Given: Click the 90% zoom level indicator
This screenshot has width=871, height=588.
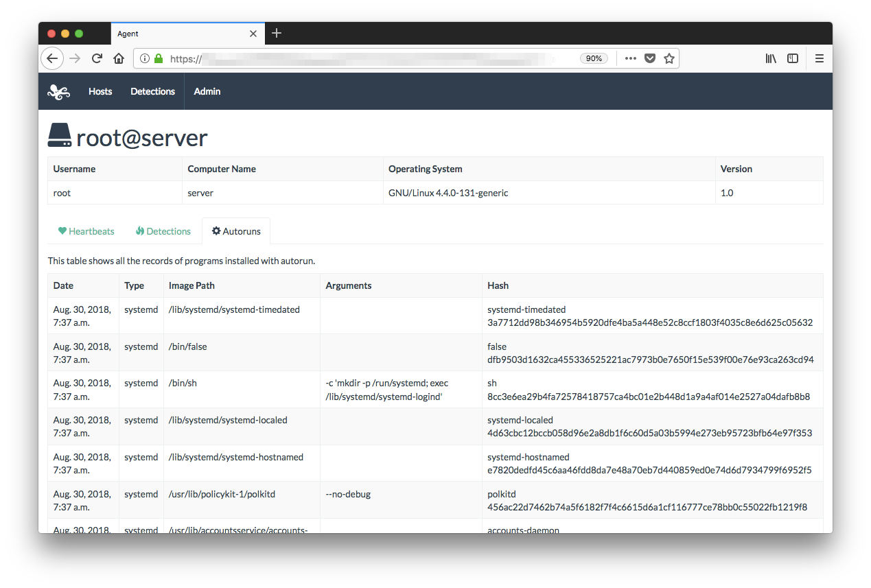Looking at the screenshot, I should click(594, 58).
